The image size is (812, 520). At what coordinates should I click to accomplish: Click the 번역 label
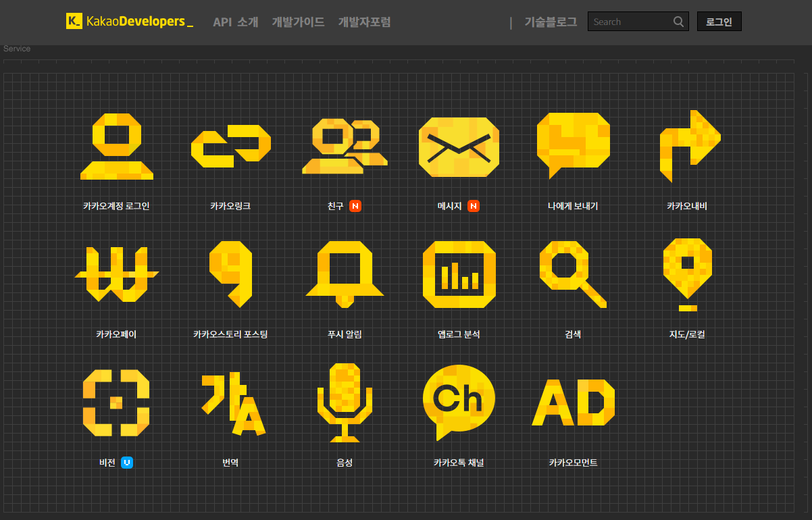coord(230,463)
